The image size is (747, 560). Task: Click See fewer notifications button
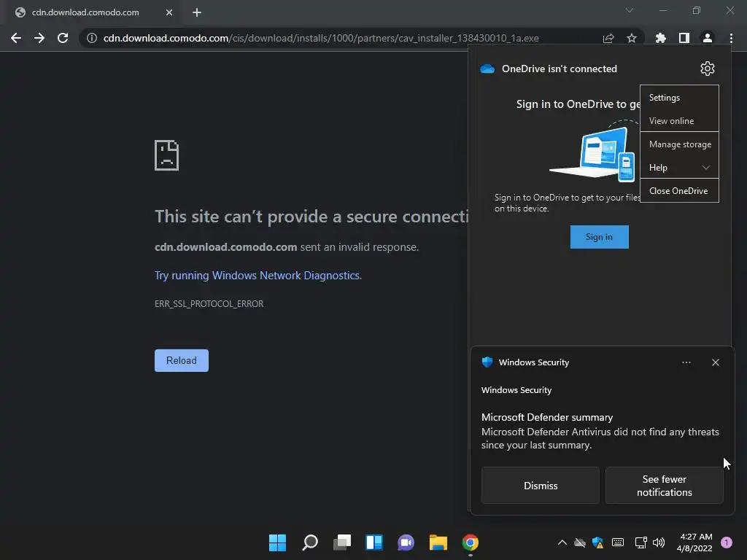664,486
